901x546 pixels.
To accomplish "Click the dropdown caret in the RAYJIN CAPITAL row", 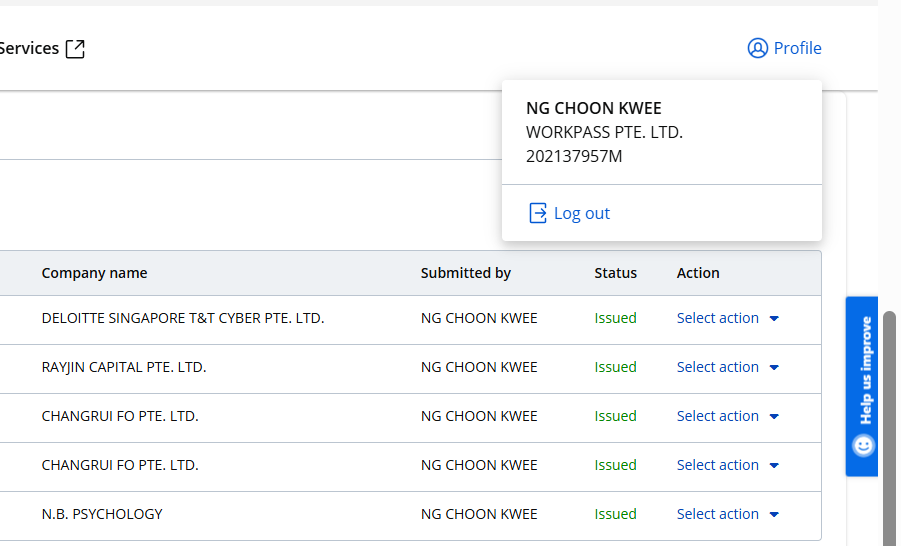I will pos(774,368).
